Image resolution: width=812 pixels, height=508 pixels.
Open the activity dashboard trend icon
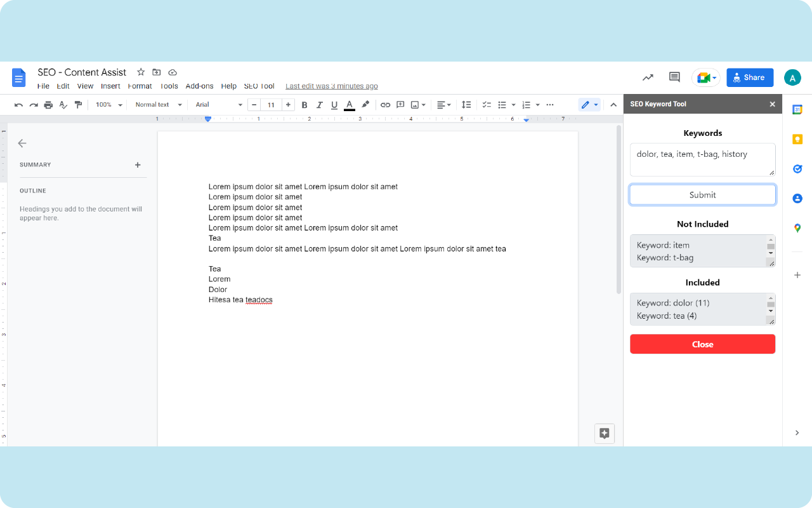point(648,77)
